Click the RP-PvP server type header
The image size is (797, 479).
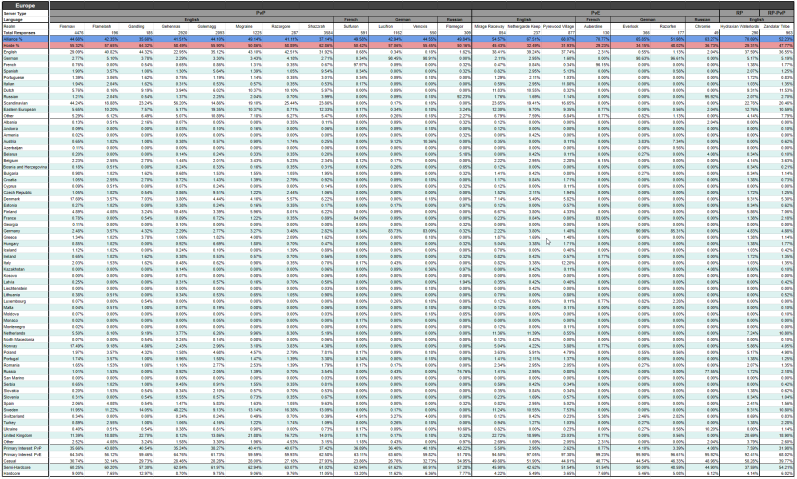[777, 12]
